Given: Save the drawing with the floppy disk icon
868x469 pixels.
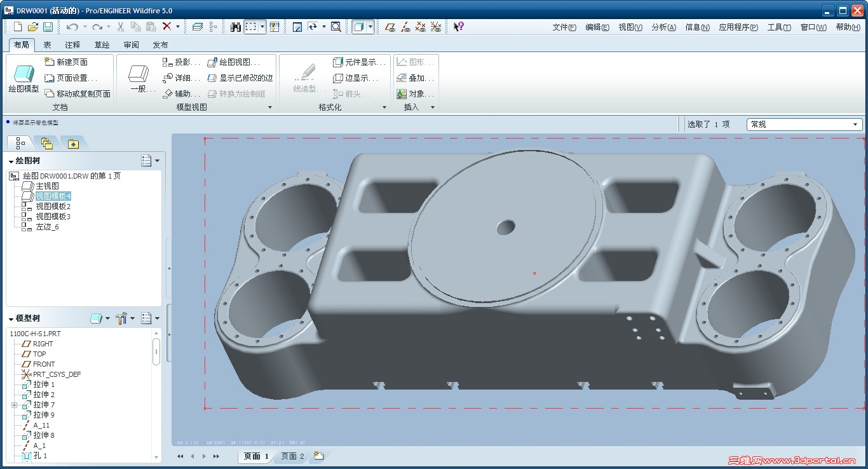Looking at the screenshot, I should coord(48,27).
